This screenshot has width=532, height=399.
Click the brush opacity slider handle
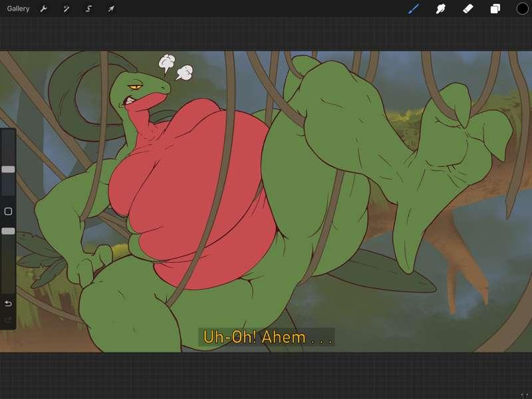tap(8, 231)
